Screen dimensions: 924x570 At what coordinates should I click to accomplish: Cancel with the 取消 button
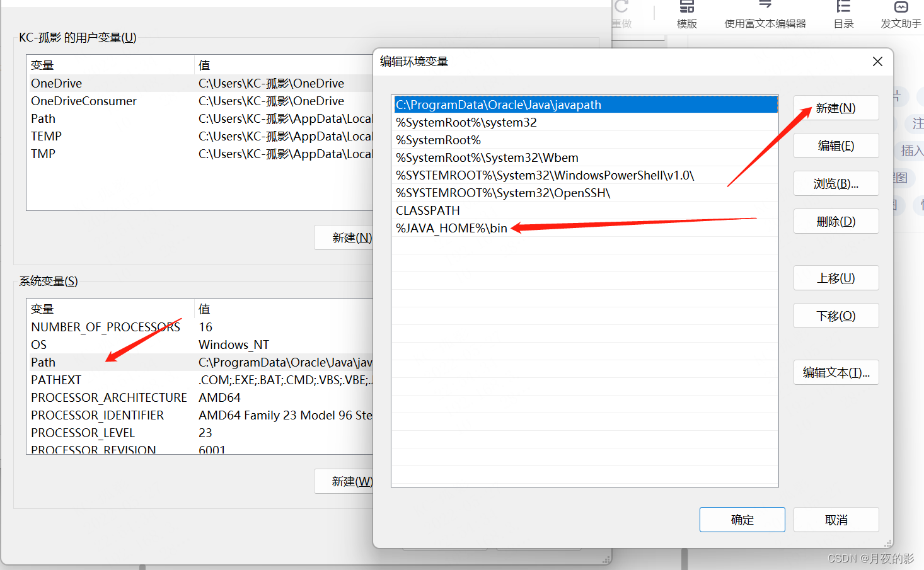pyautogui.click(x=836, y=520)
